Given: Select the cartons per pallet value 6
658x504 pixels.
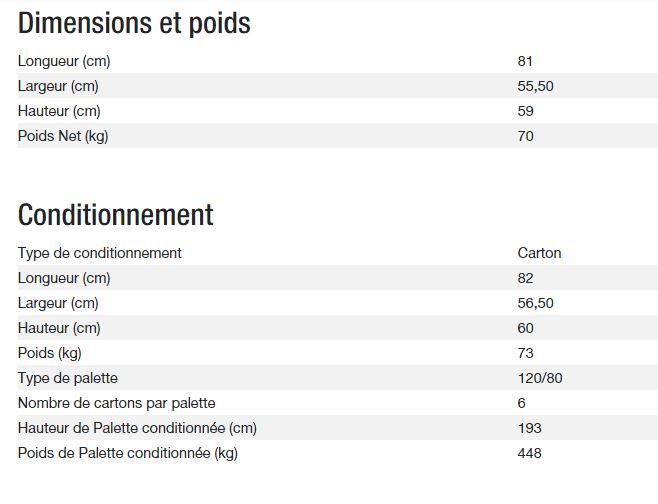Looking at the screenshot, I should pyautogui.click(x=522, y=403).
